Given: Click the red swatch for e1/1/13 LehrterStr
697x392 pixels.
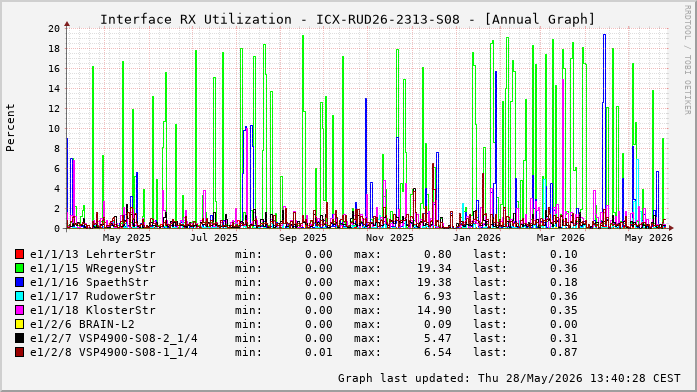Looking at the screenshot, I should click(x=19, y=254).
